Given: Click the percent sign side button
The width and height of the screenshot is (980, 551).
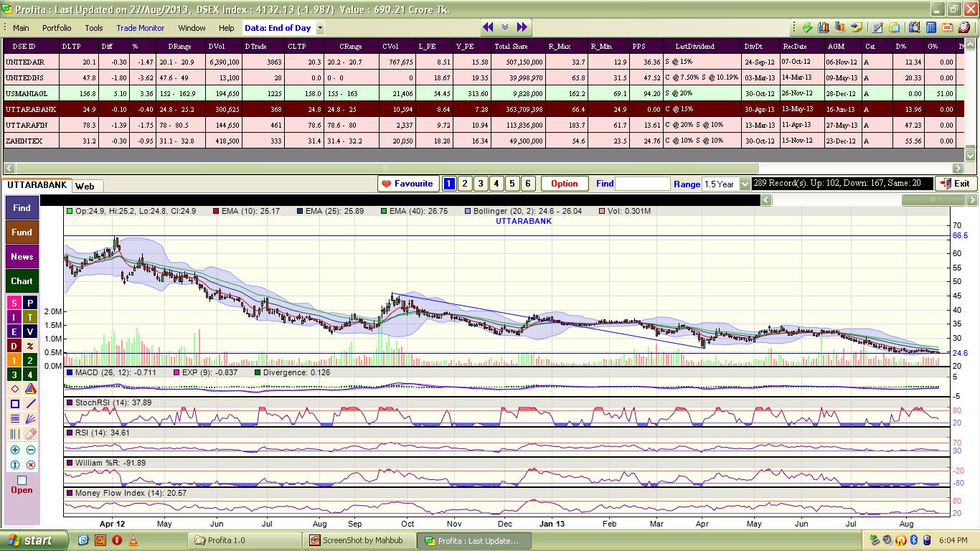Looking at the screenshot, I should (30, 346).
